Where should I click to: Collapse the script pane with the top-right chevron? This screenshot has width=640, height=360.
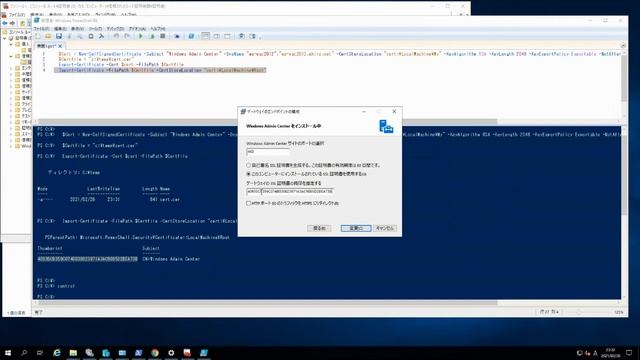623,46
